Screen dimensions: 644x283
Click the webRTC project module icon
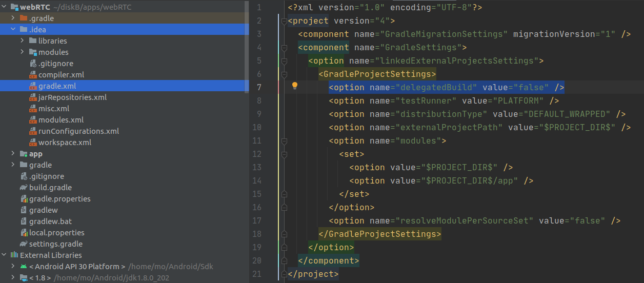[14, 7]
